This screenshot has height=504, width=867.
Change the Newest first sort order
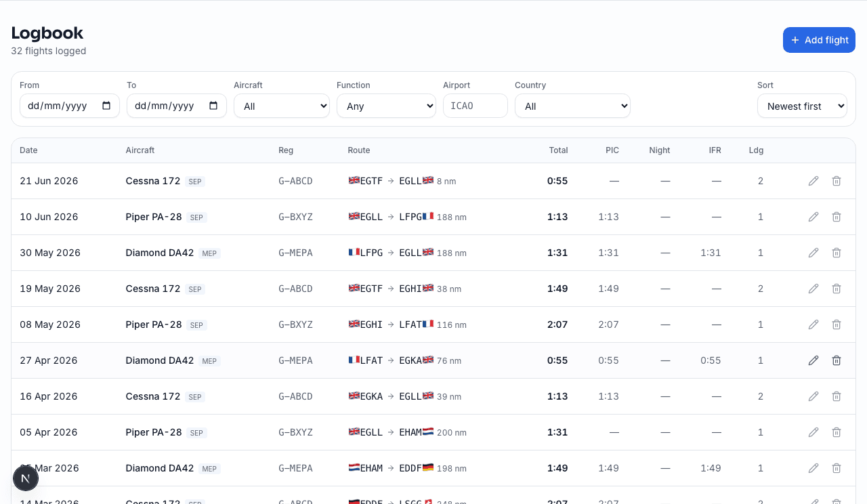tap(802, 106)
